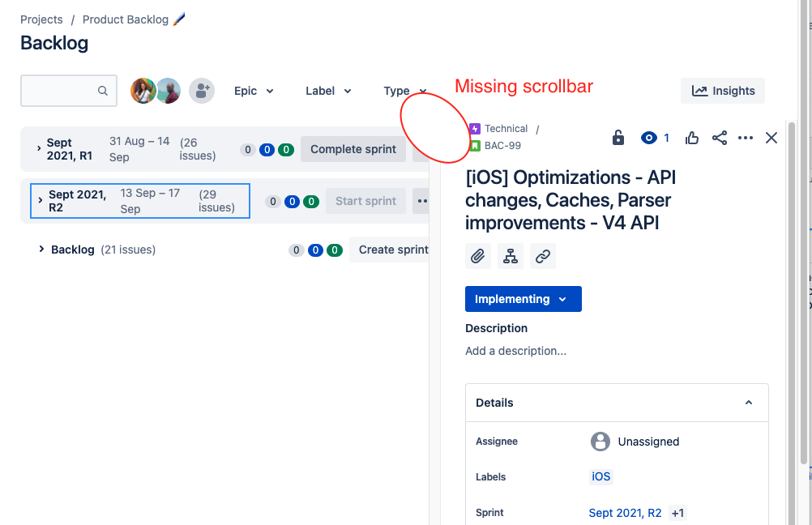The image size is (812, 525).
Task: Toggle the watch eye icon
Action: point(648,138)
